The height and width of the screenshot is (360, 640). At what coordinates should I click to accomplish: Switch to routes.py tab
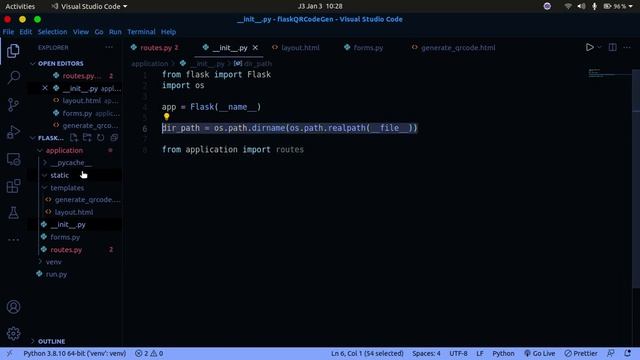click(x=155, y=48)
